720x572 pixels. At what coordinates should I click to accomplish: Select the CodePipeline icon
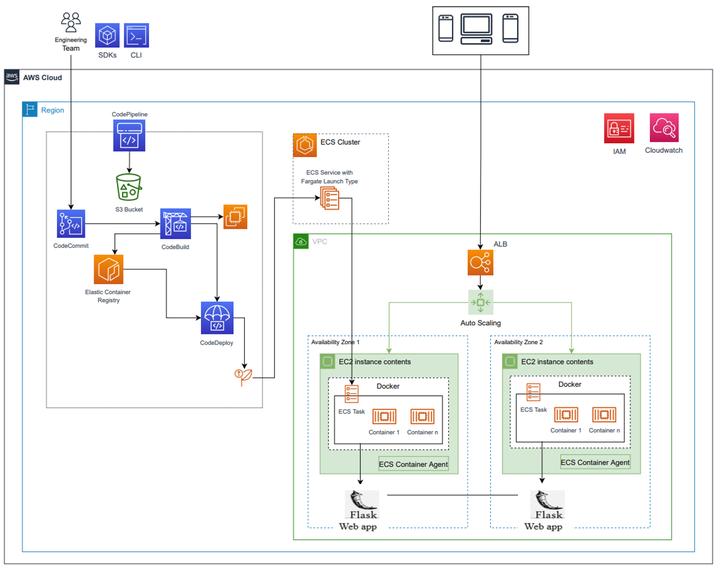click(x=129, y=135)
